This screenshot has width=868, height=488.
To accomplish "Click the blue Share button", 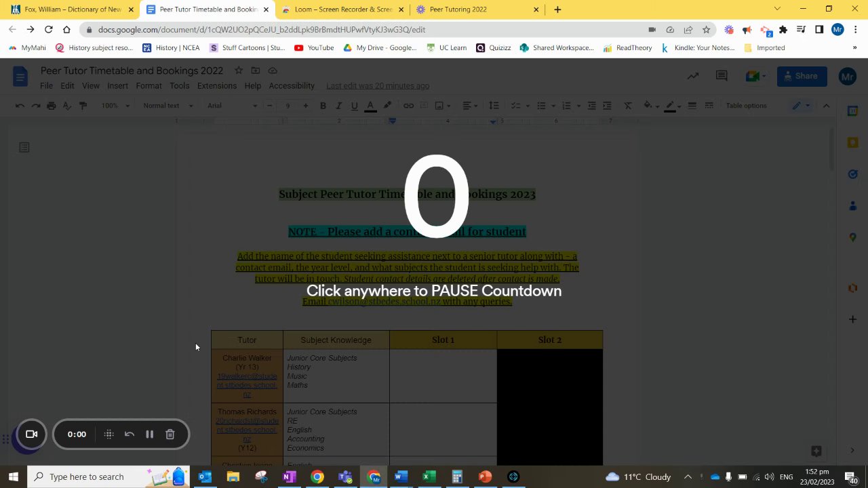I will pos(802,76).
